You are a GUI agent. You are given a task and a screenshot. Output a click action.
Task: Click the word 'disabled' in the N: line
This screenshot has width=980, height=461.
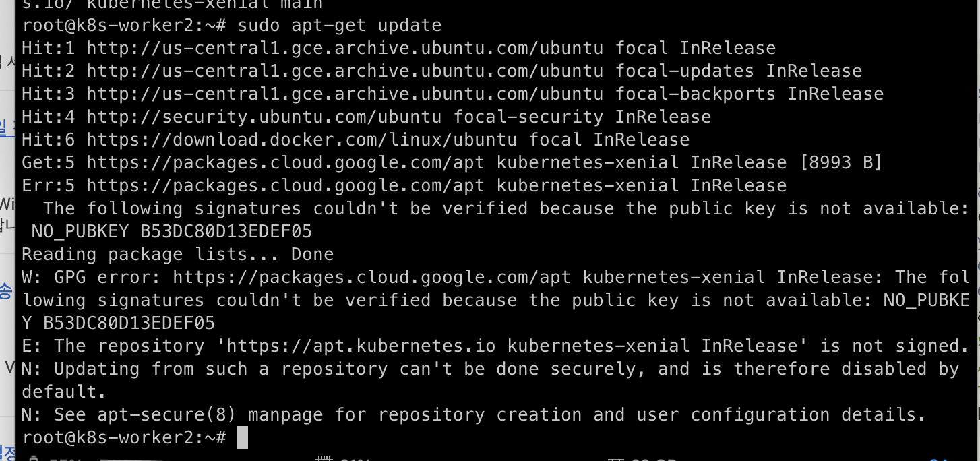tap(884, 369)
